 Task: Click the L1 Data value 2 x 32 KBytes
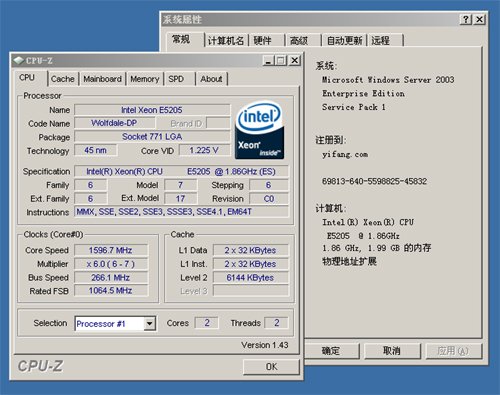point(250,250)
